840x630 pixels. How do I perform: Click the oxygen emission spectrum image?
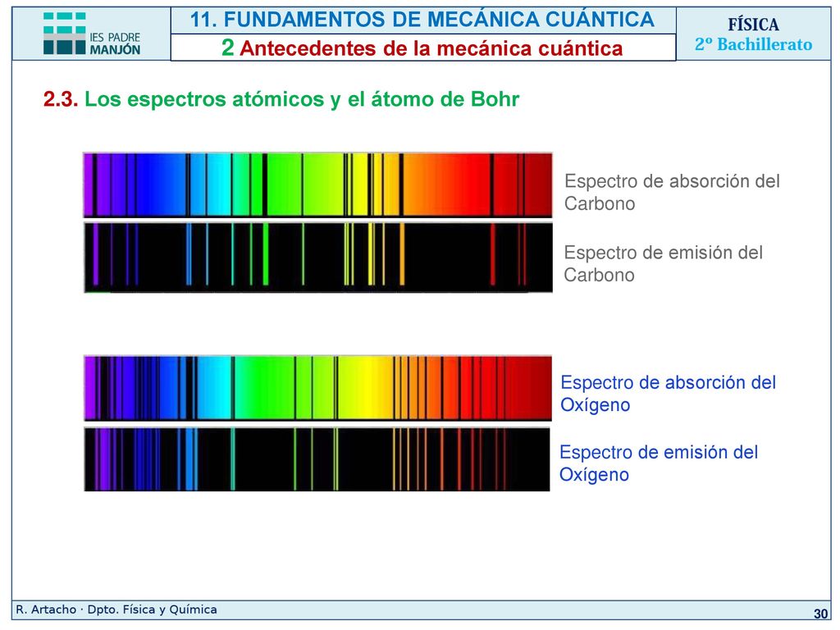[x=317, y=459]
